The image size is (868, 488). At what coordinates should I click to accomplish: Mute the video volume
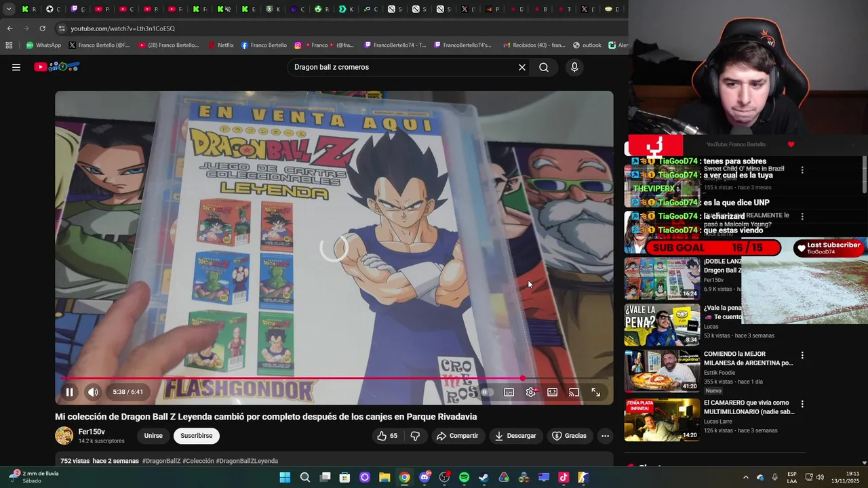(x=93, y=392)
